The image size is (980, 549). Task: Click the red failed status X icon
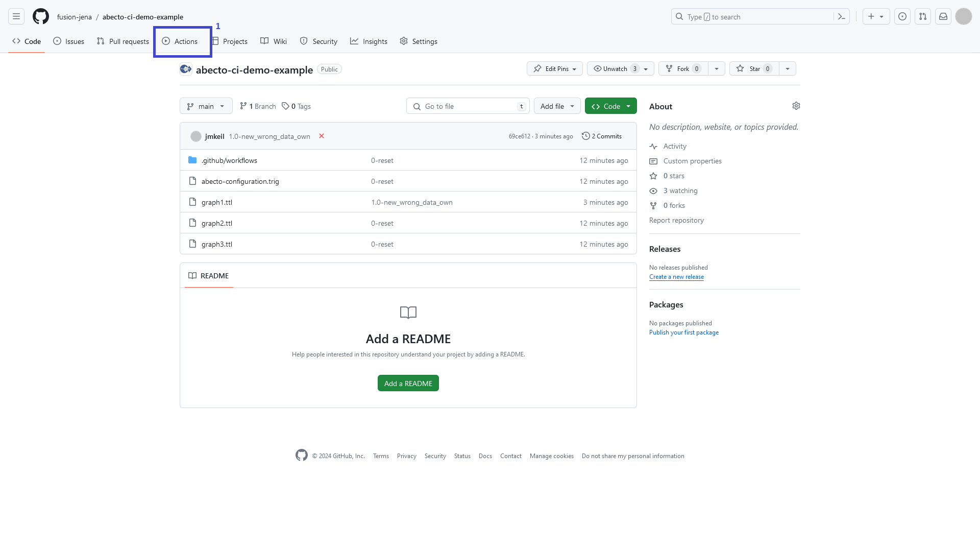click(x=322, y=136)
